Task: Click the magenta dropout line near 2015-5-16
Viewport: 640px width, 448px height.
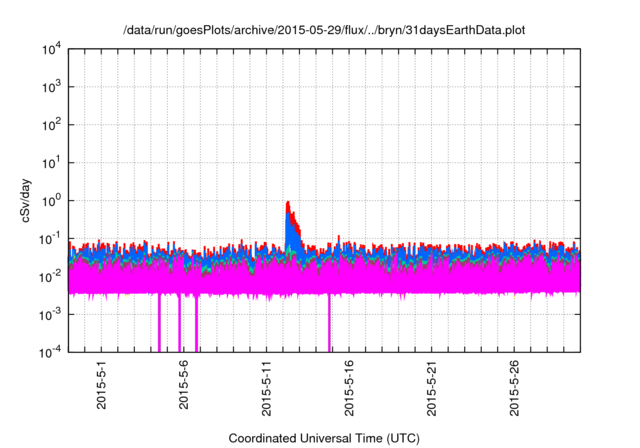Action: tap(329, 322)
